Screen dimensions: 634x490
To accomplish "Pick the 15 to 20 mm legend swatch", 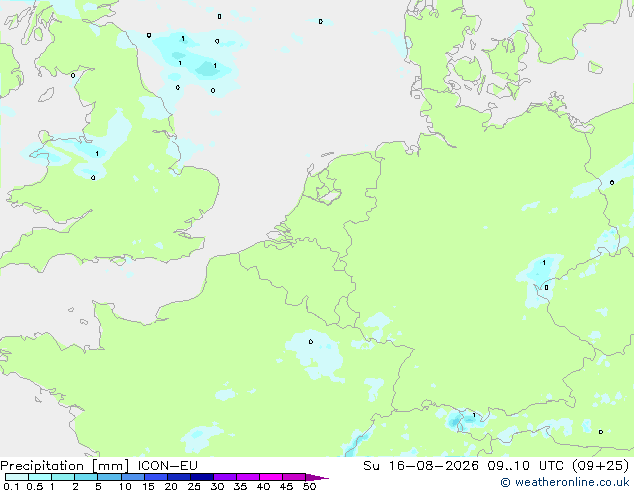I will point(155,477).
